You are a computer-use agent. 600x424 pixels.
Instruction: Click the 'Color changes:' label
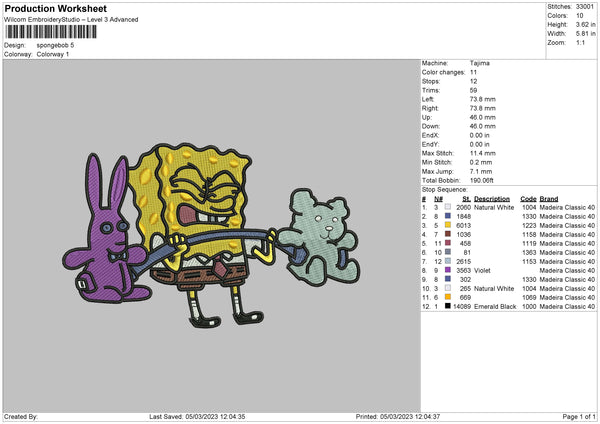click(x=443, y=72)
